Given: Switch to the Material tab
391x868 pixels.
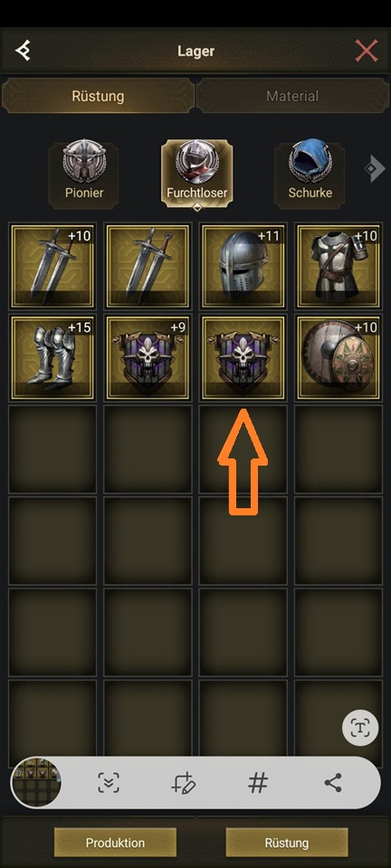Looking at the screenshot, I should pyautogui.click(x=292, y=96).
